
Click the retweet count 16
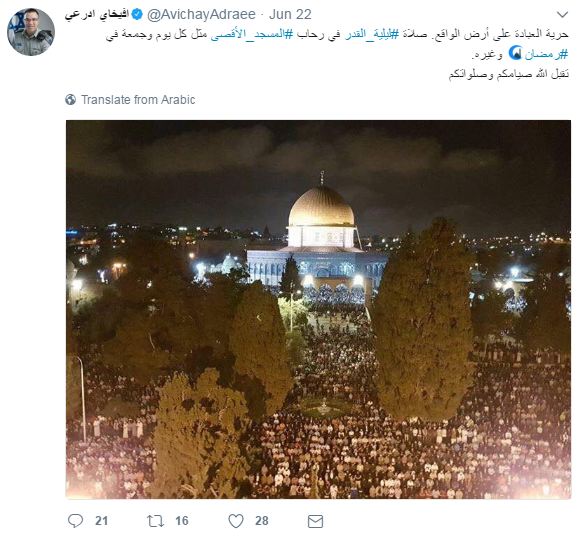tap(182, 521)
